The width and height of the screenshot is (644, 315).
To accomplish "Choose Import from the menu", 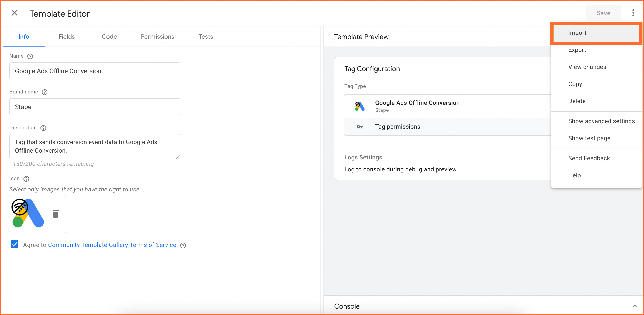I will coord(596,33).
